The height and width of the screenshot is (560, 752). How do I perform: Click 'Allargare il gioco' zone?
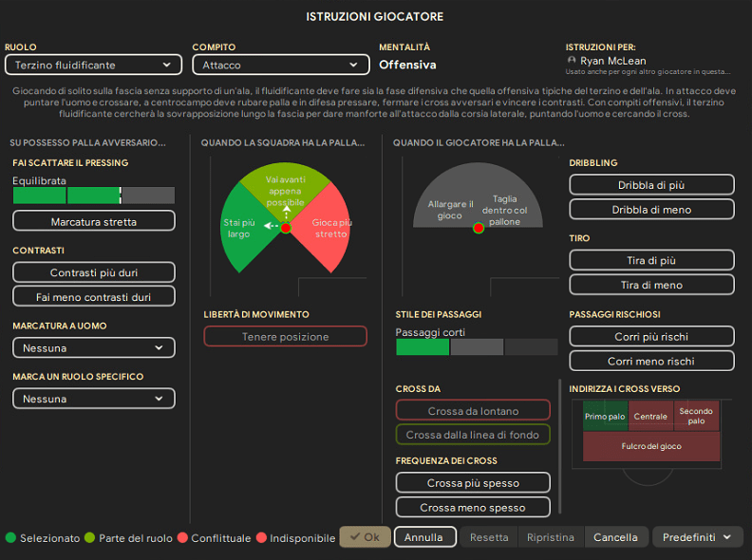tap(444, 209)
